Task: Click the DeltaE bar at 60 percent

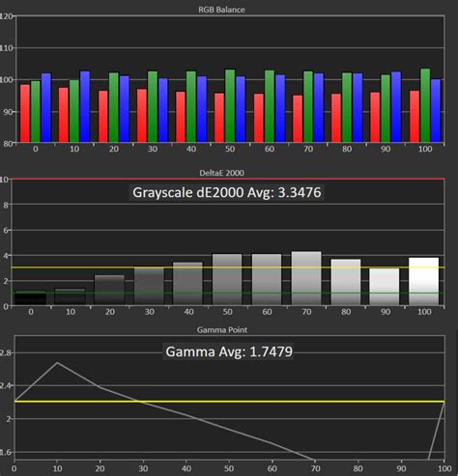Action: coord(267,280)
